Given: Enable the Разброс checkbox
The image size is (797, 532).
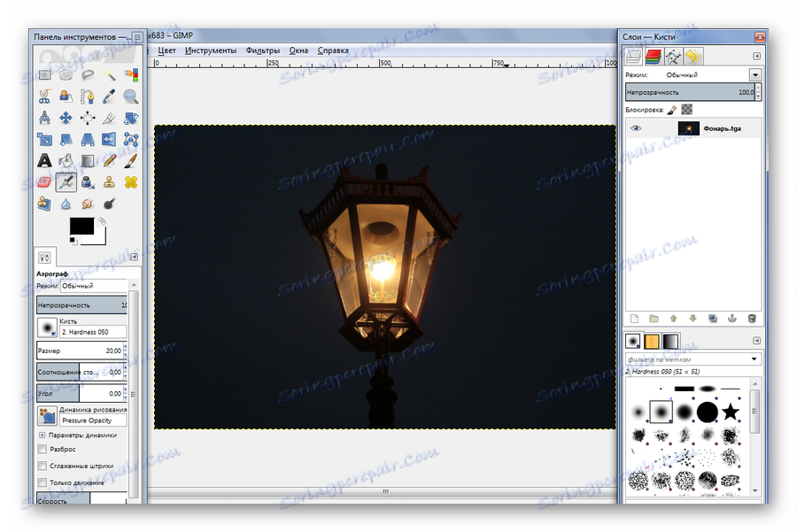Looking at the screenshot, I should click(42, 451).
